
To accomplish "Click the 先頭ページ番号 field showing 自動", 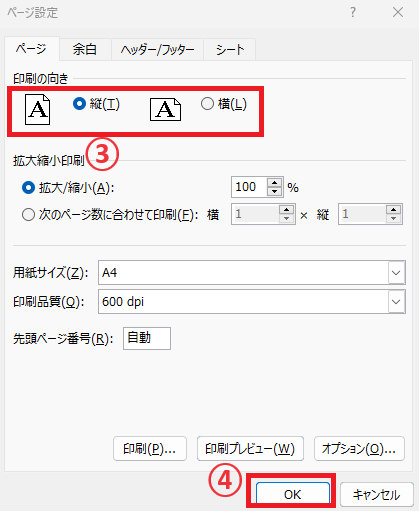I will pyautogui.click(x=147, y=338).
